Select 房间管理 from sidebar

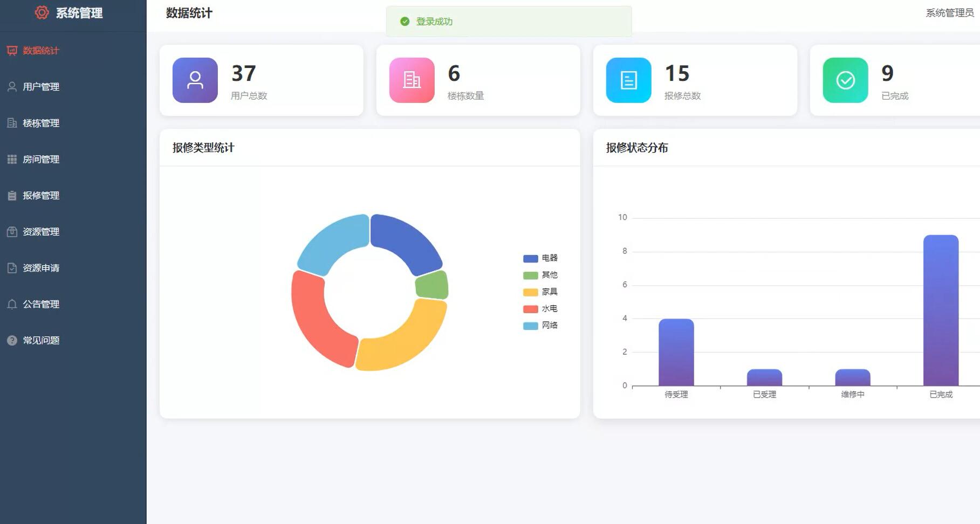coord(73,159)
